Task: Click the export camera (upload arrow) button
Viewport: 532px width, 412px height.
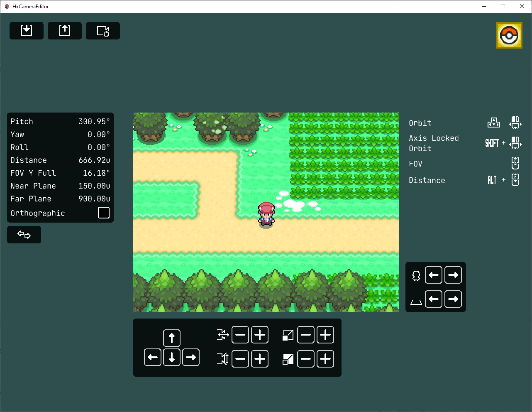Action: pyautogui.click(x=65, y=31)
